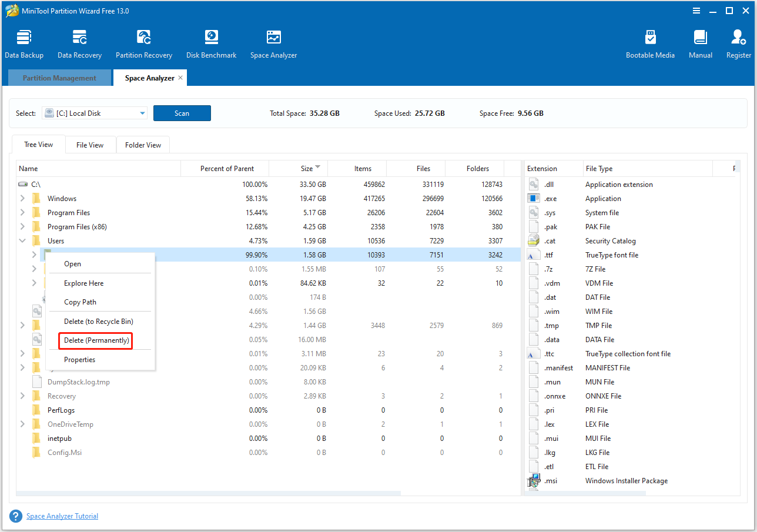This screenshot has height=532, width=757.
Task: Choose Delete (Permanently) from context menu
Action: pyautogui.click(x=95, y=340)
